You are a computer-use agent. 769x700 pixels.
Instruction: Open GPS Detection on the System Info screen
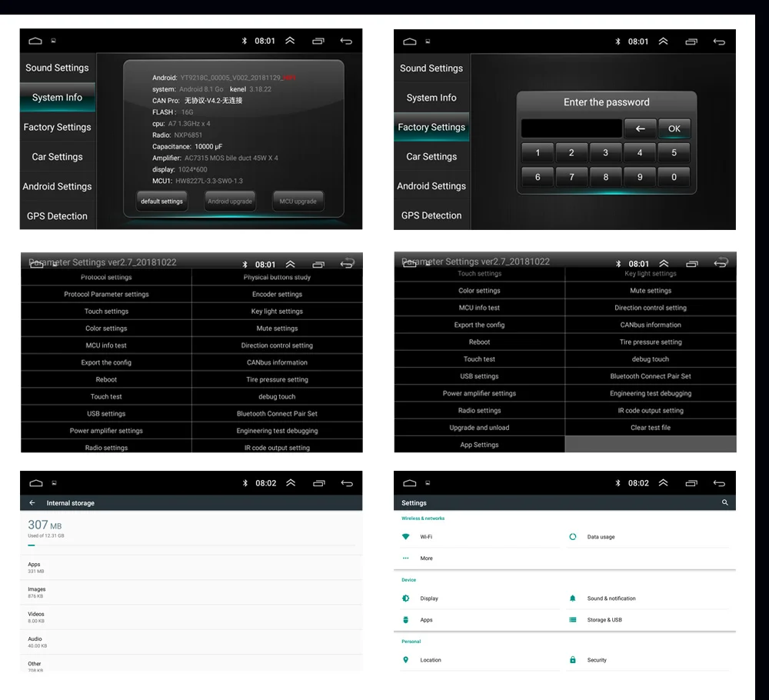tap(58, 216)
